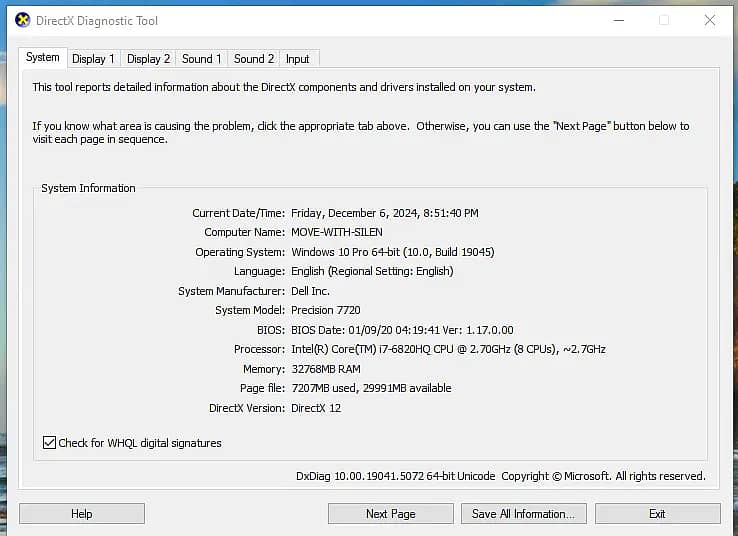
Task: Switch to the System tab
Action: pos(43,58)
